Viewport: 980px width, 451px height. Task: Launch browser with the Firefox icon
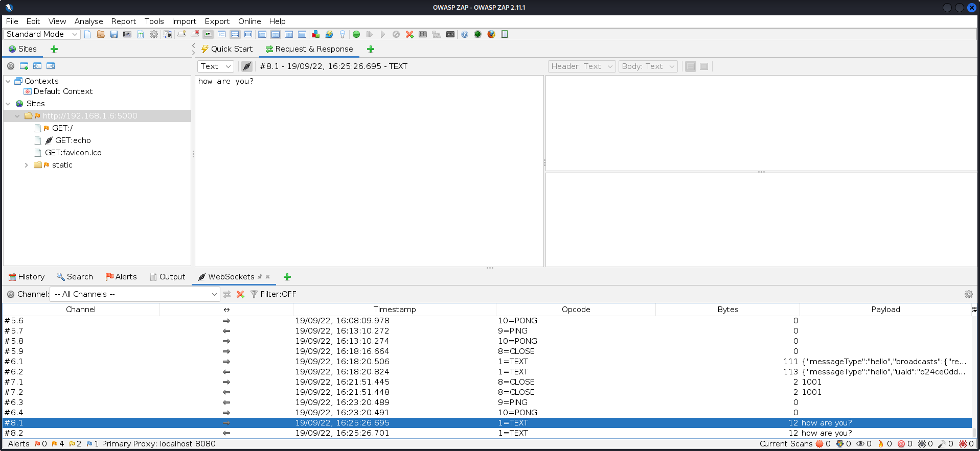pyautogui.click(x=491, y=34)
